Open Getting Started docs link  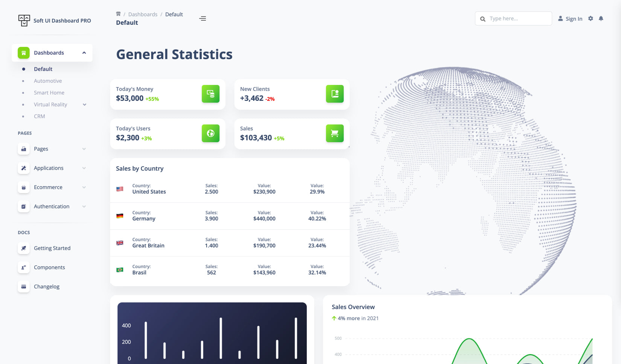pos(52,248)
